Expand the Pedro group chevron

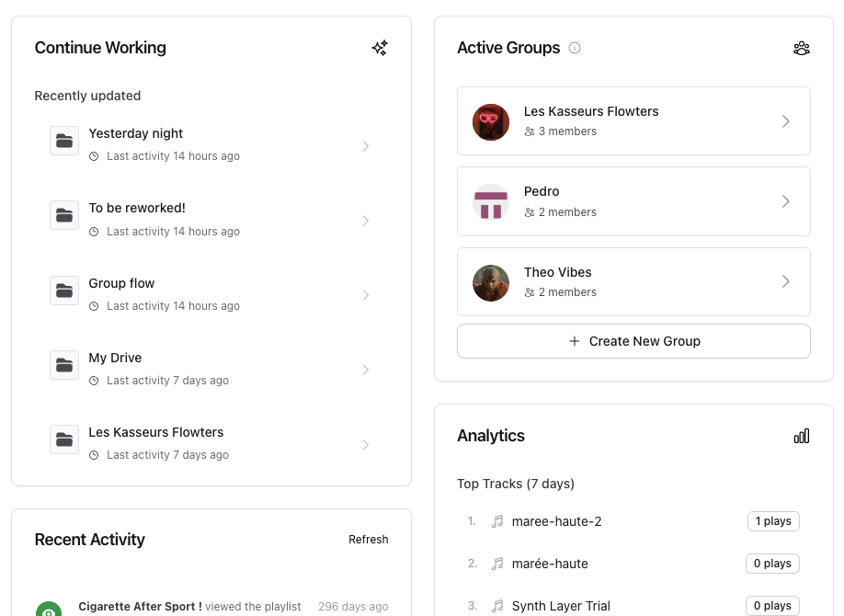click(x=786, y=201)
